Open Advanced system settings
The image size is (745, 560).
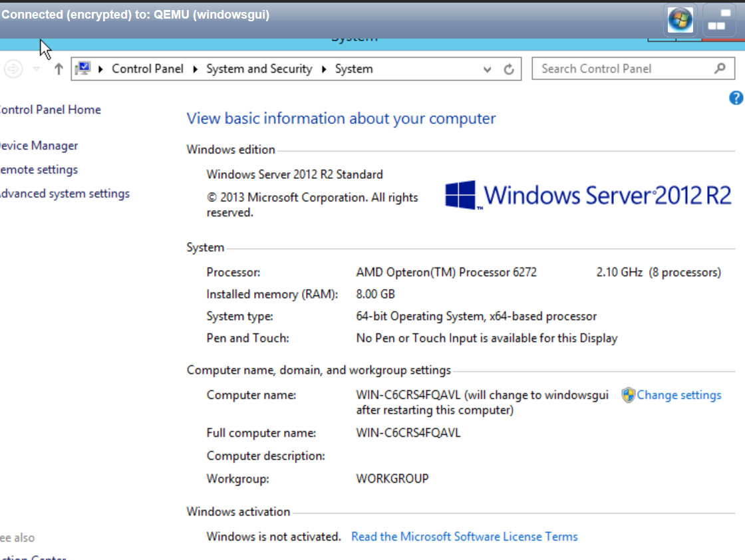click(65, 194)
